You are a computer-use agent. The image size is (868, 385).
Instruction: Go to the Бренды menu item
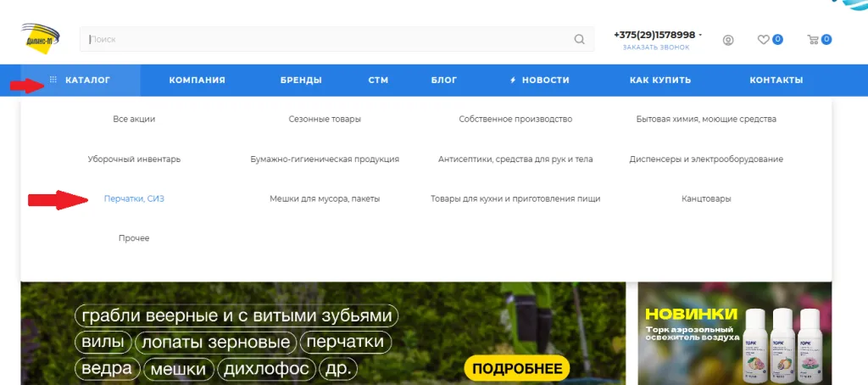pyautogui.click(x=301, y=80)
